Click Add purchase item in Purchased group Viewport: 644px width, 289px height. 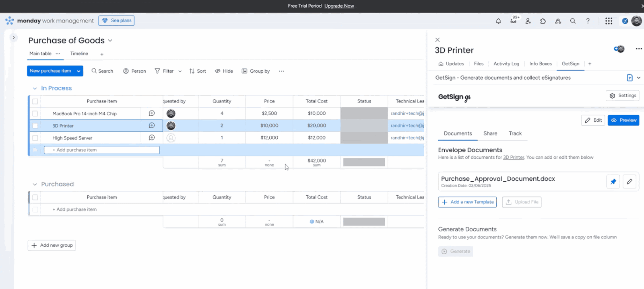pyautogui.click(x=74, y=209)
